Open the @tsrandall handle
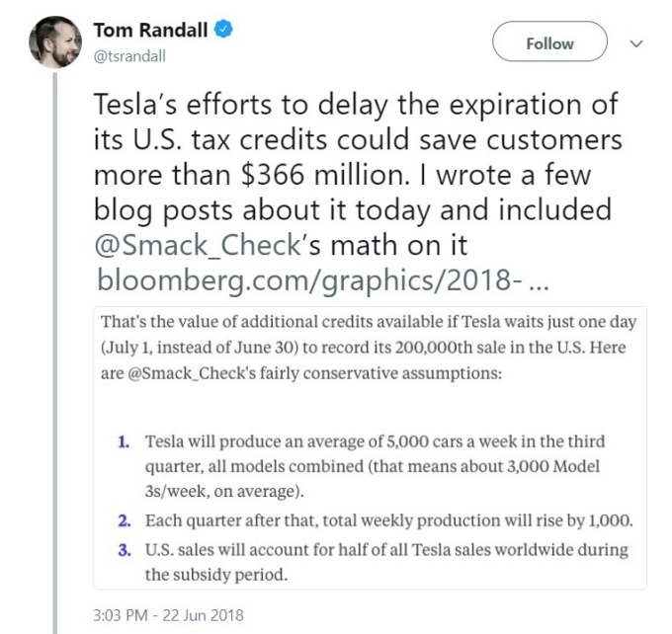This screenshot has height=634, width=672. [129, 56]
